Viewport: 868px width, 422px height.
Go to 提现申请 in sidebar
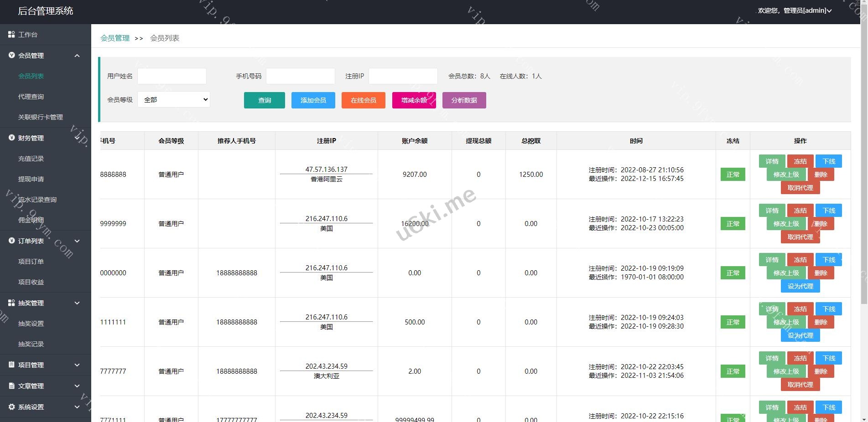point(31,179)
